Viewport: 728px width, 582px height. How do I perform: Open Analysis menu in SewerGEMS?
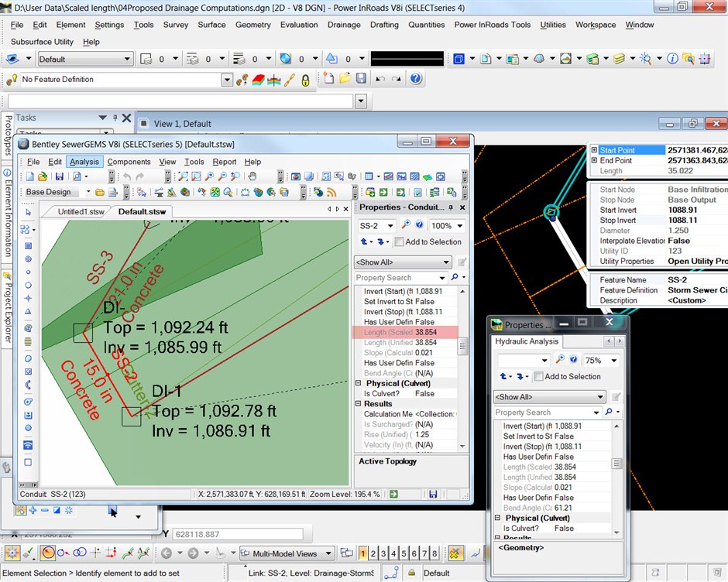(x=84, y=162)
